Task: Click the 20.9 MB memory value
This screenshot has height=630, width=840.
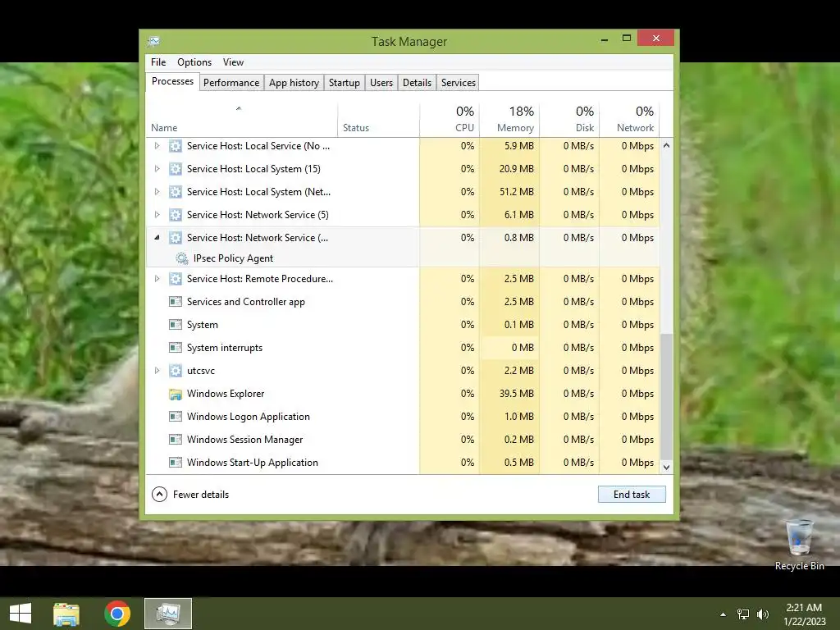Action: coord(517,169)
